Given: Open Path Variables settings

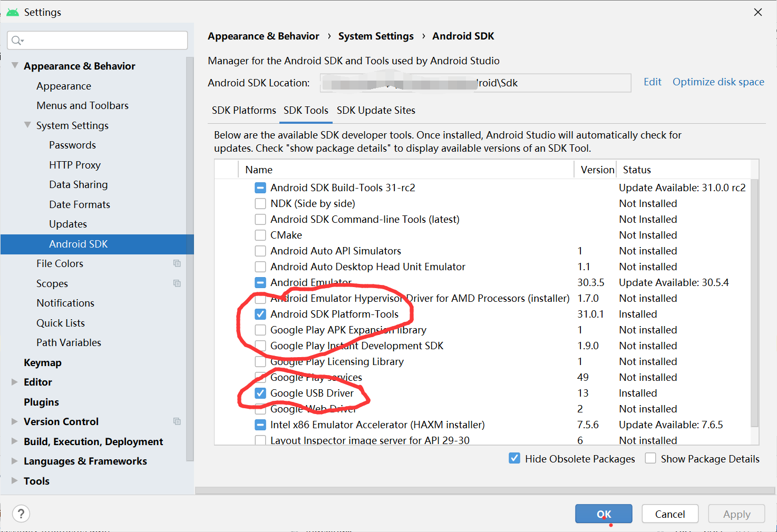Looking at the screenshot, I should pos(69,342).
